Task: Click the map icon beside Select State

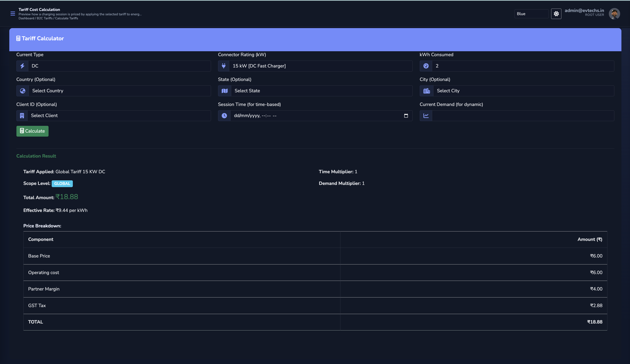Action: 224,91
